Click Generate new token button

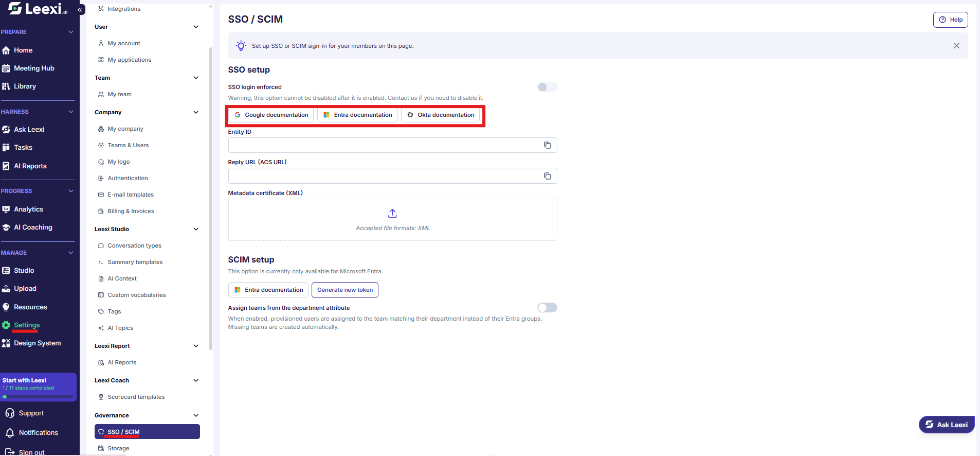[x=345, y=290]
